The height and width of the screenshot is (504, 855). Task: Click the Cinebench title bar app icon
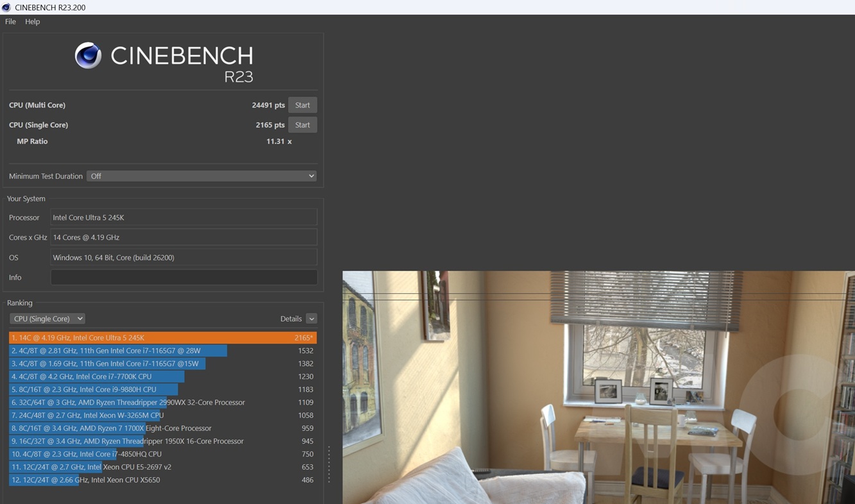tap(6, 7)
